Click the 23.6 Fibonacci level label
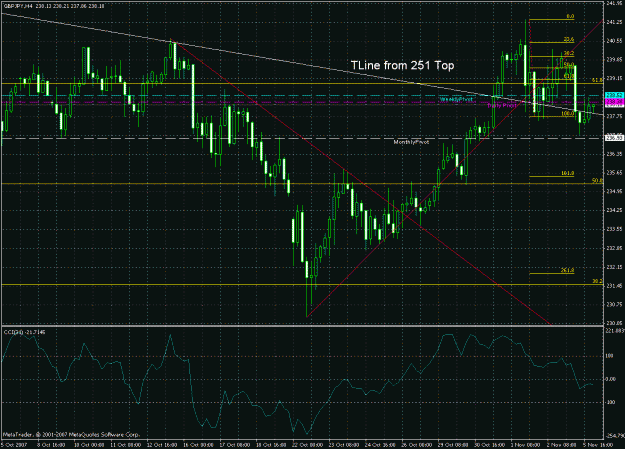The image size is (625, 449). 569,40
